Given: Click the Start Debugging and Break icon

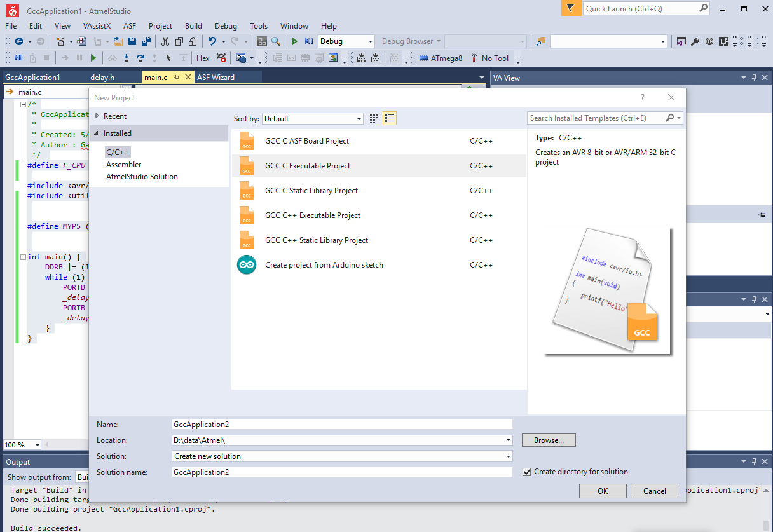Looking at the screenshot, I should tap(309, 41).
